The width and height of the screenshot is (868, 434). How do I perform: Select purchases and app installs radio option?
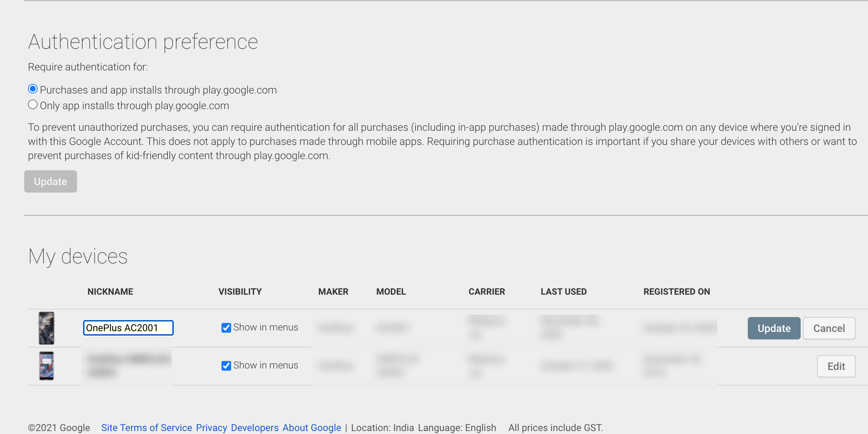click(33, 89)
